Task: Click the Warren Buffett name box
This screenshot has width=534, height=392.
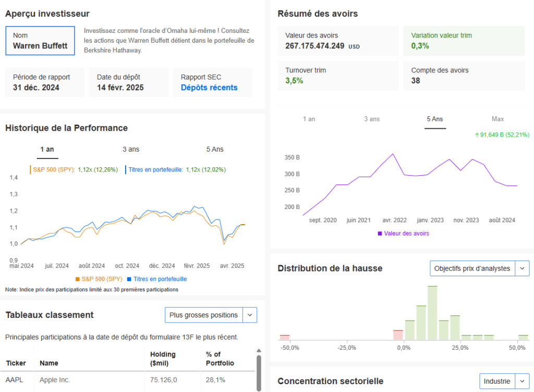Action: point(40,41)
